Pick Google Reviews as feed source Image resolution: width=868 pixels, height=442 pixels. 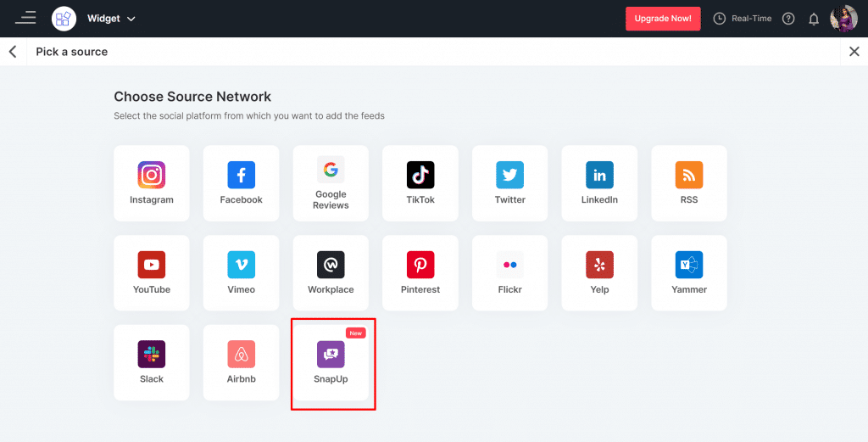point(331,182)
